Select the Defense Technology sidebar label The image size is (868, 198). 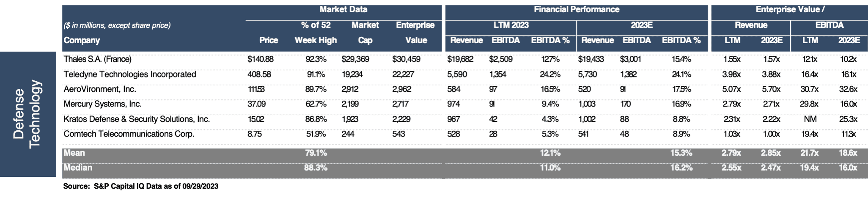(x=27, y=114)
